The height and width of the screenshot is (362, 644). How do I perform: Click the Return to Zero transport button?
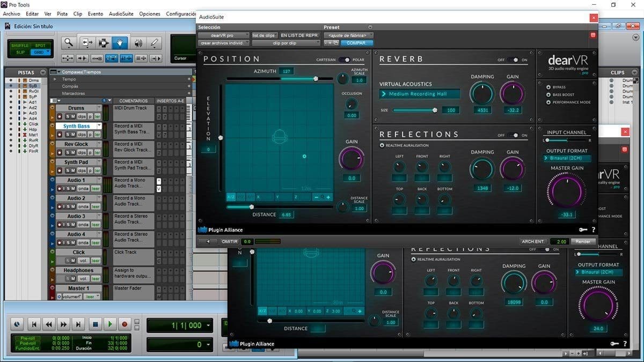click(34, 324)
